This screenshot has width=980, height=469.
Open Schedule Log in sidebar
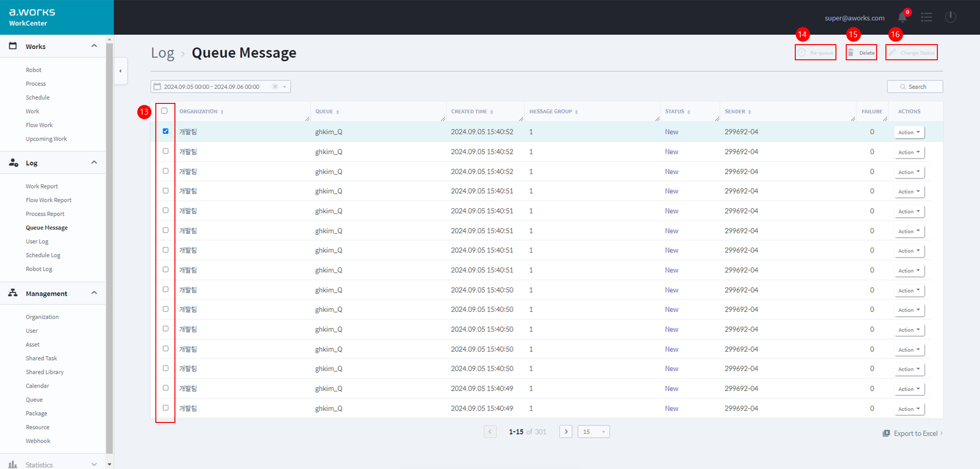pos(43,255)
